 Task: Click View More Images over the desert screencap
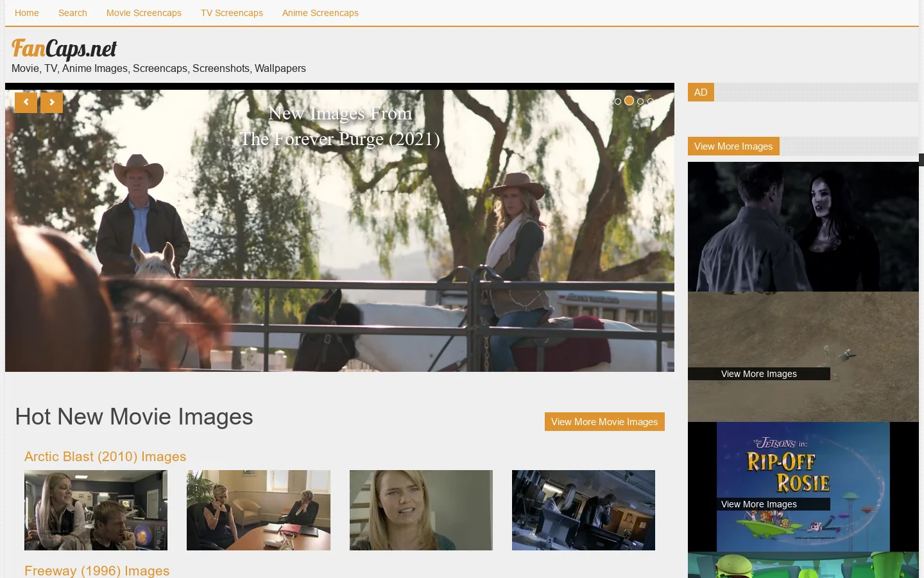click(x=759, y=374)
